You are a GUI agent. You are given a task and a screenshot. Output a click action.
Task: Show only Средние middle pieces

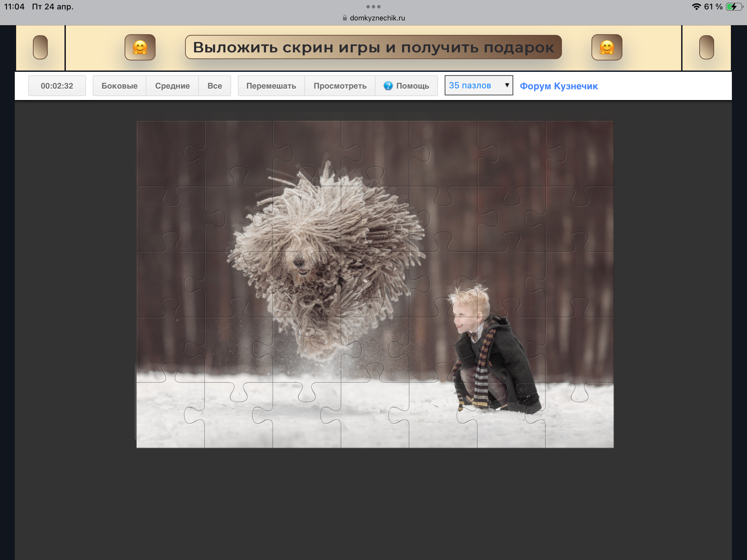pos(172,86)
